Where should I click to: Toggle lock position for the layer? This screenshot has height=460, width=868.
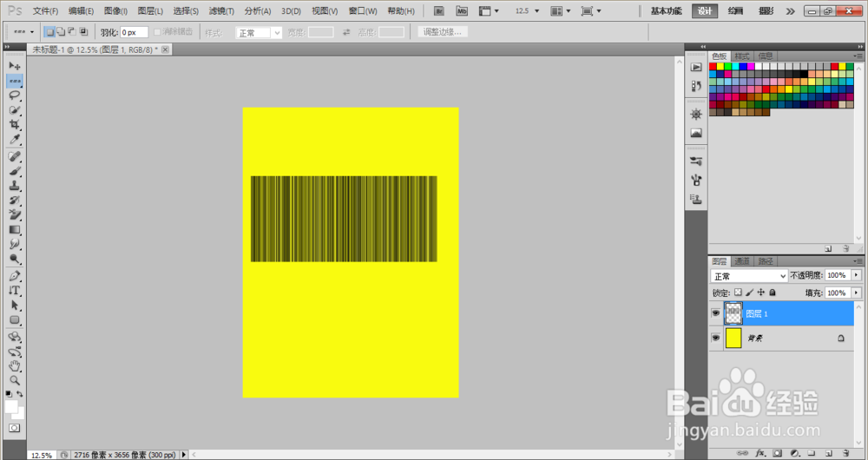pyautogui.click(x=761, y=292)
